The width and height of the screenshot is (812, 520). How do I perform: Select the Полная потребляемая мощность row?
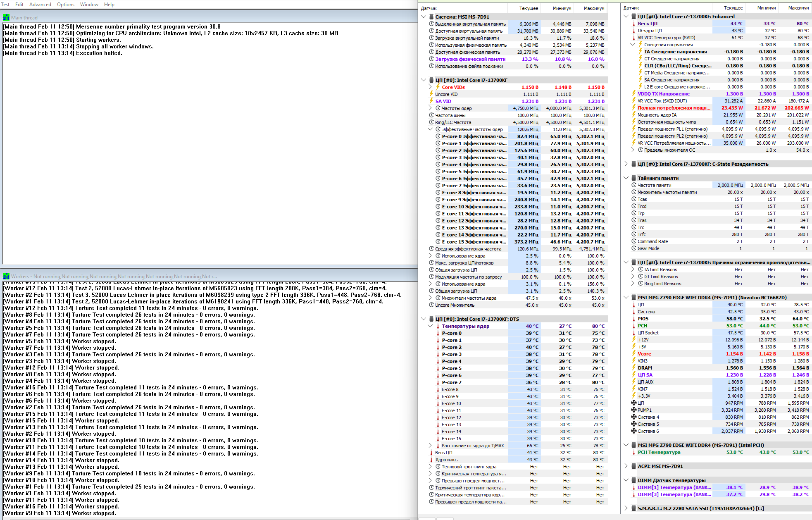tap(674, 108)
